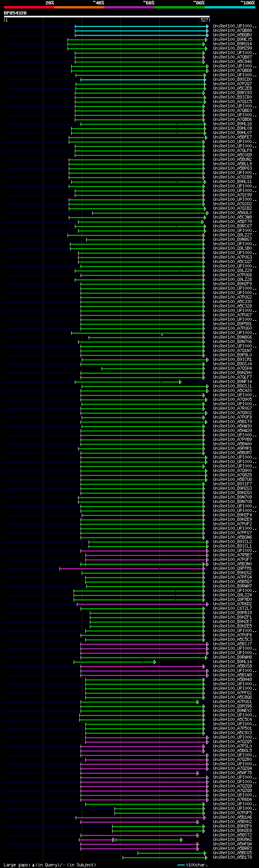
Task: Open UniRef100_A5BP63 hit
Action: [232, 168]
